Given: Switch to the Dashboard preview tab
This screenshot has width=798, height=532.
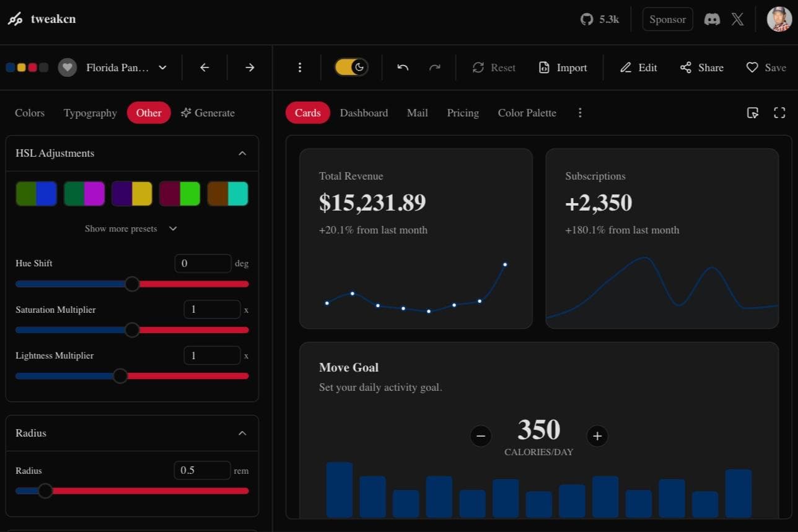Looking at the screenshot, I should pyautogui.click(x=364, y=113).
